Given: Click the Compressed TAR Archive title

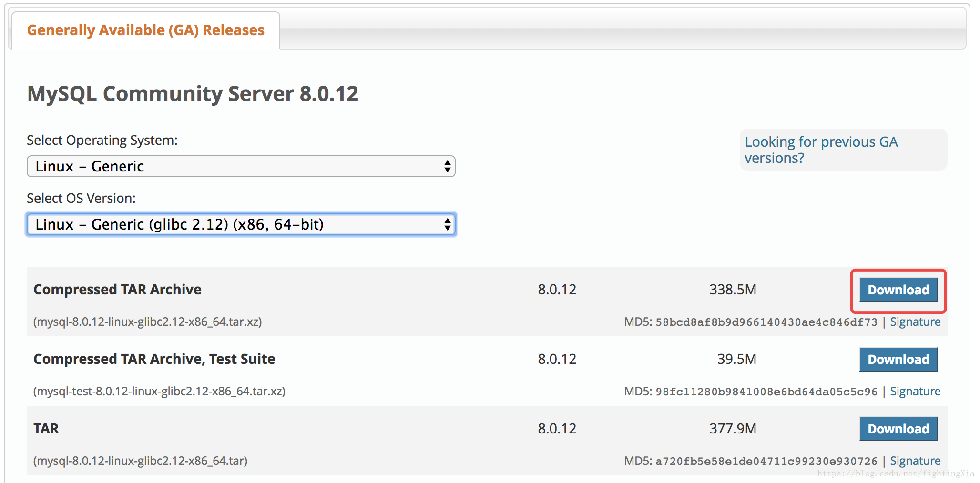Looking at the screenshot, I should click(117, 290).
